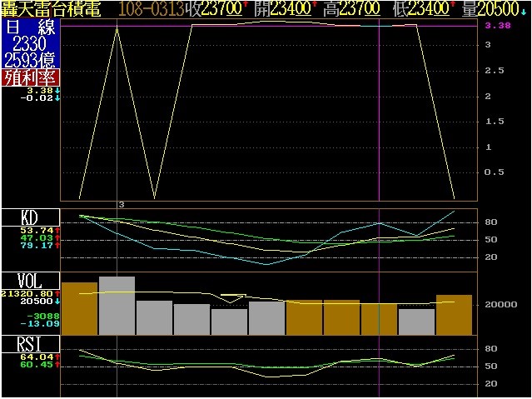532x399 pixels.
Task: Click the last brown volume bar on the right
Action: [454, 314]
